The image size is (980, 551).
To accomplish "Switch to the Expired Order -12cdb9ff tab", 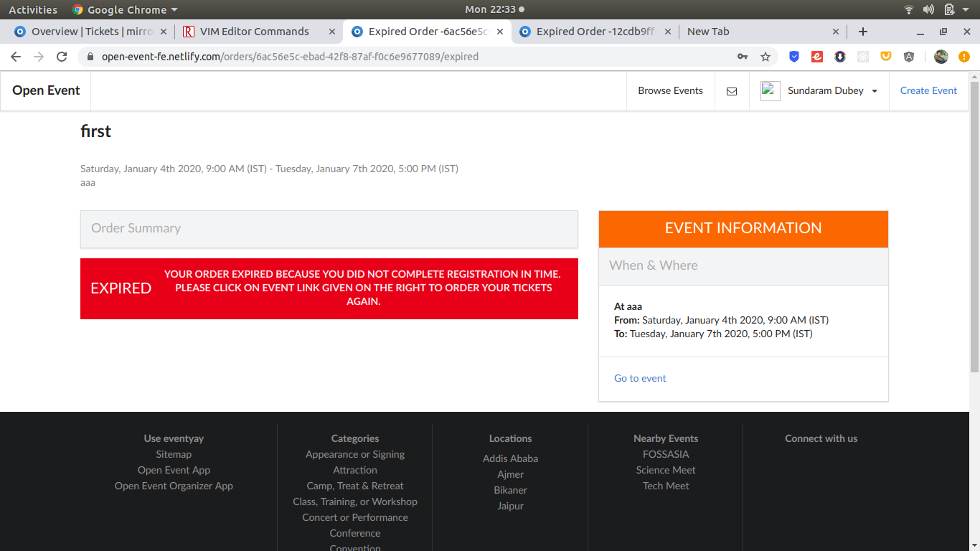I will click(595, 32).
